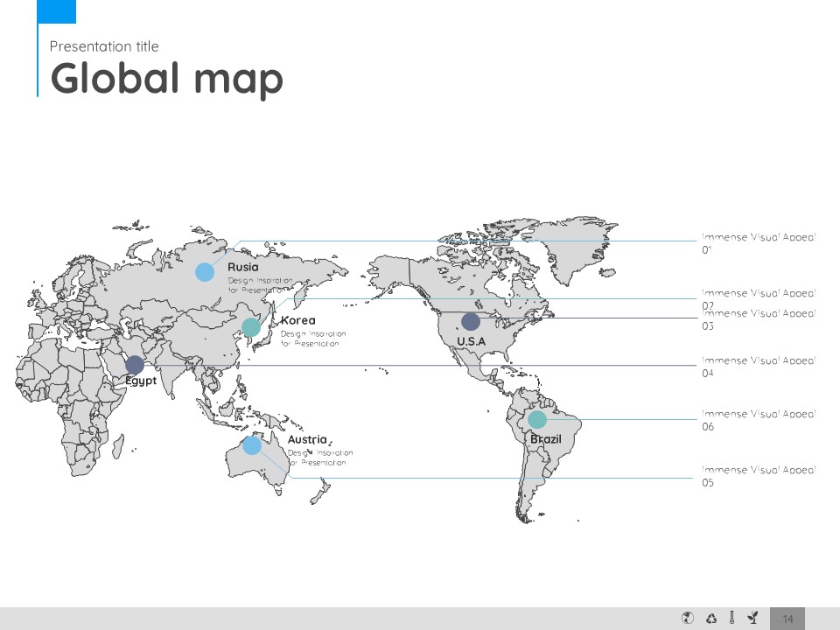The image size is (840, 630).
Task: Select the teal Brazil marker dot
Action: pos(537,420)
